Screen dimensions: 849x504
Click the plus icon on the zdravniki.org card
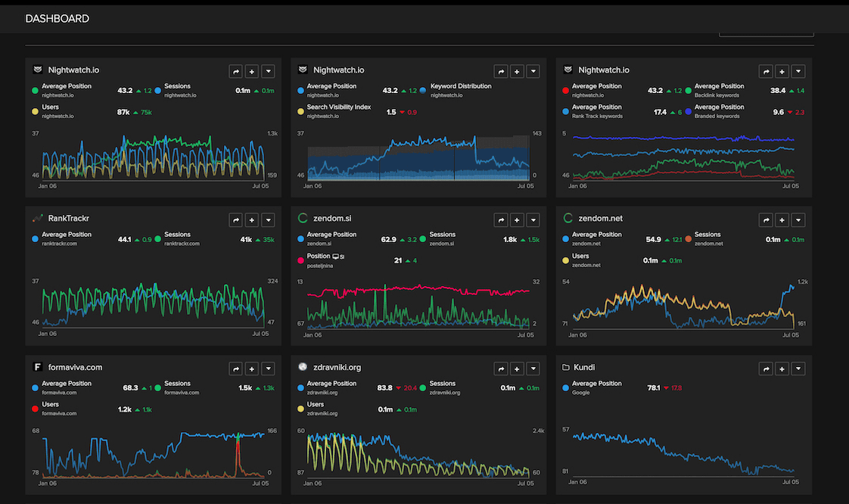[517, 369]
